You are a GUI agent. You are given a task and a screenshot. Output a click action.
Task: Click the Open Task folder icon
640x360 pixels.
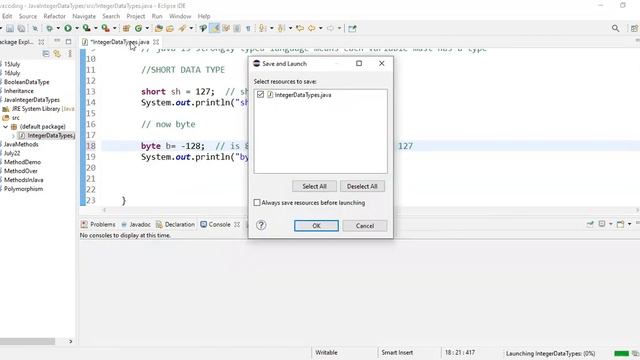point(170,28)
